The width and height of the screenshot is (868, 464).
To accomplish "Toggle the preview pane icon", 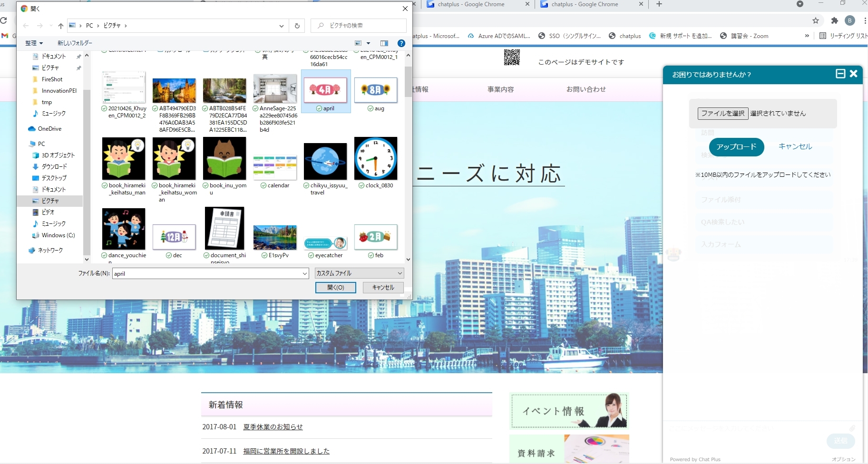I will coord(384,43).
